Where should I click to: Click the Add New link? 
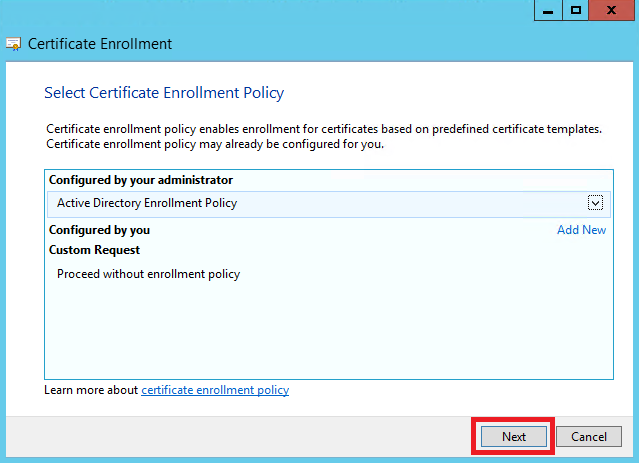(x=581, y=230)
